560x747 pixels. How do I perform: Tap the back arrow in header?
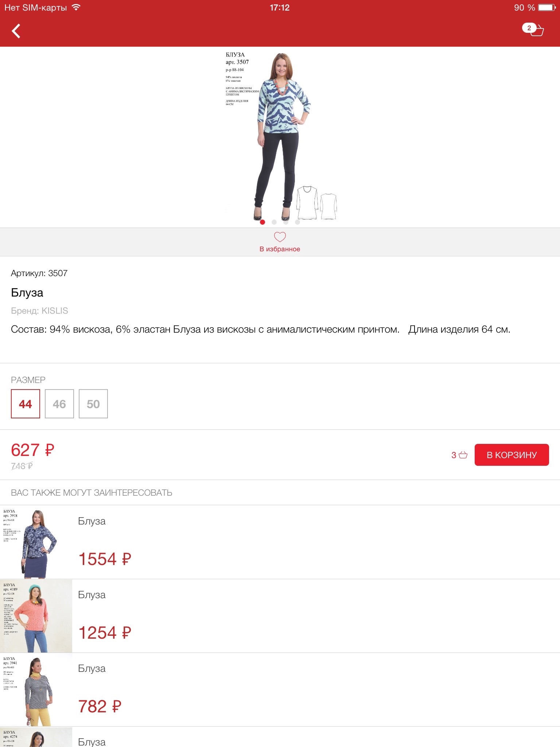click(x=16, y=31)
